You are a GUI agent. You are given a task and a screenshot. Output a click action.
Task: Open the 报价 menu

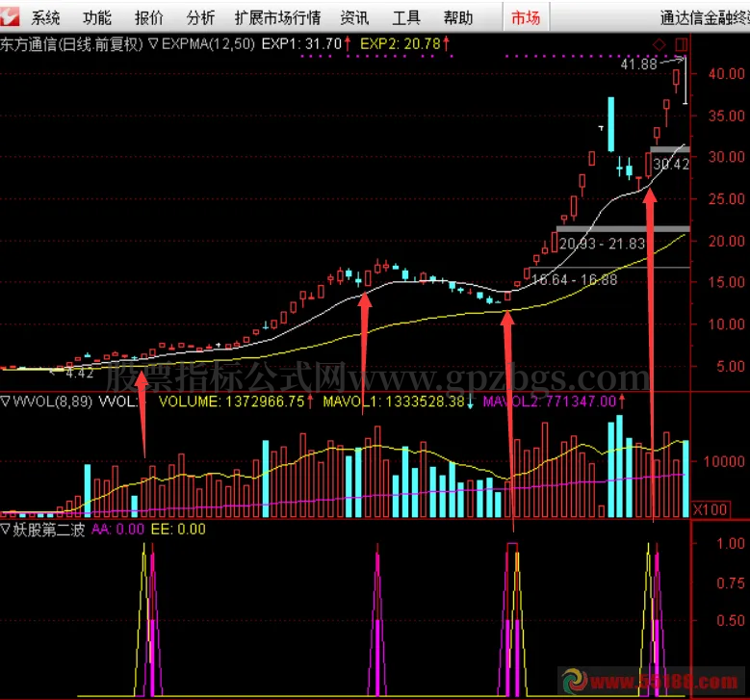(148, 17)
